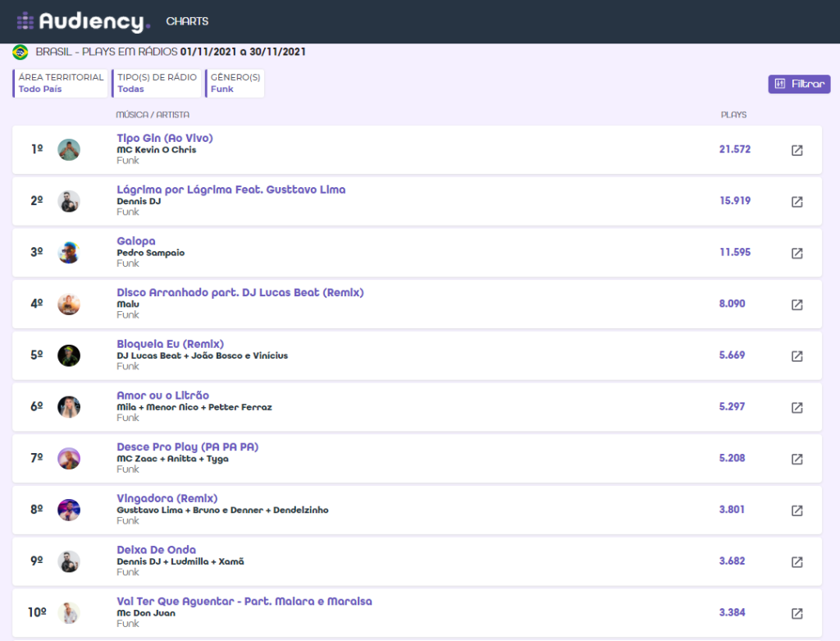Open song Amor ou o Litrão
This screenshot has width=840, height=641.
coord(163,395)
